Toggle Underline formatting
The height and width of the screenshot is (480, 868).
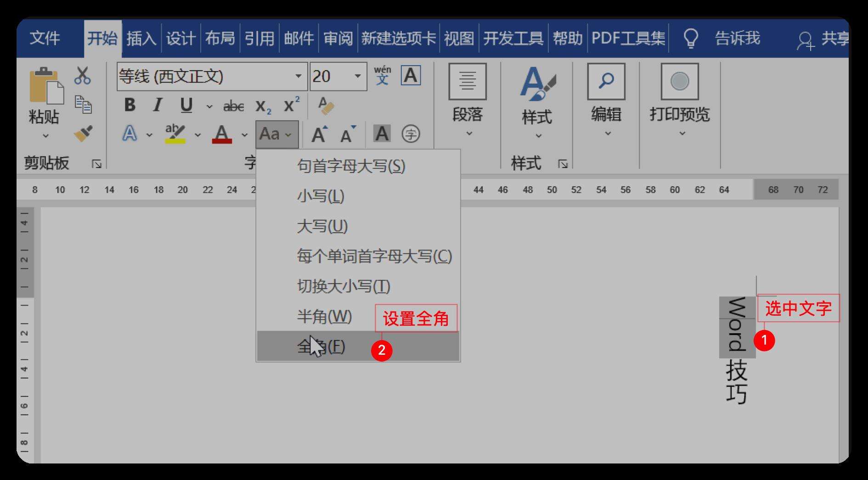[186, 106]
